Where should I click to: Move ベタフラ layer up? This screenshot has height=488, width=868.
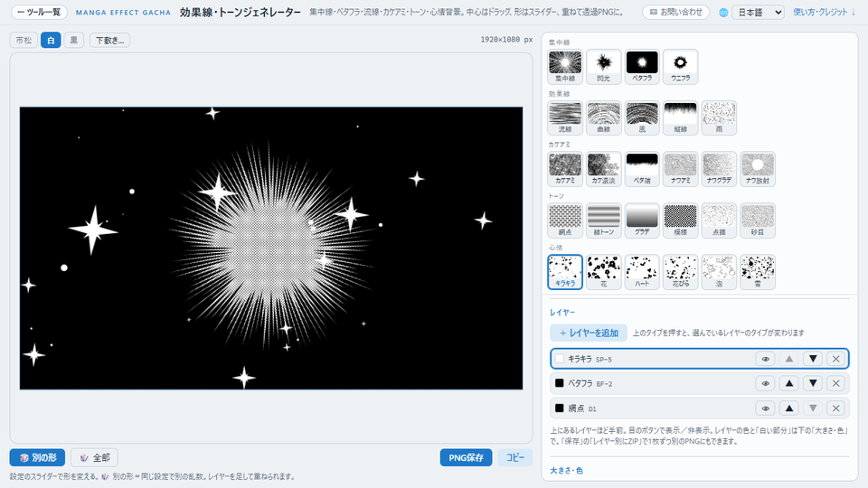(789, 383)
